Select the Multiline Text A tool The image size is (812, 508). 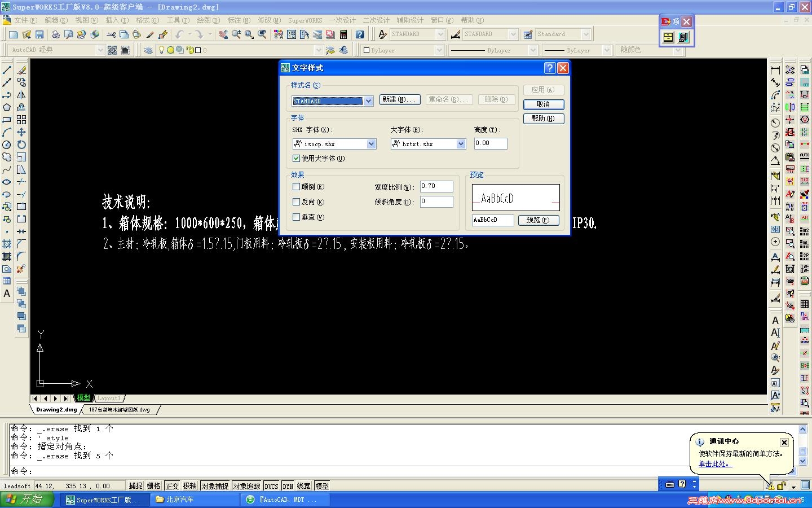7,294
